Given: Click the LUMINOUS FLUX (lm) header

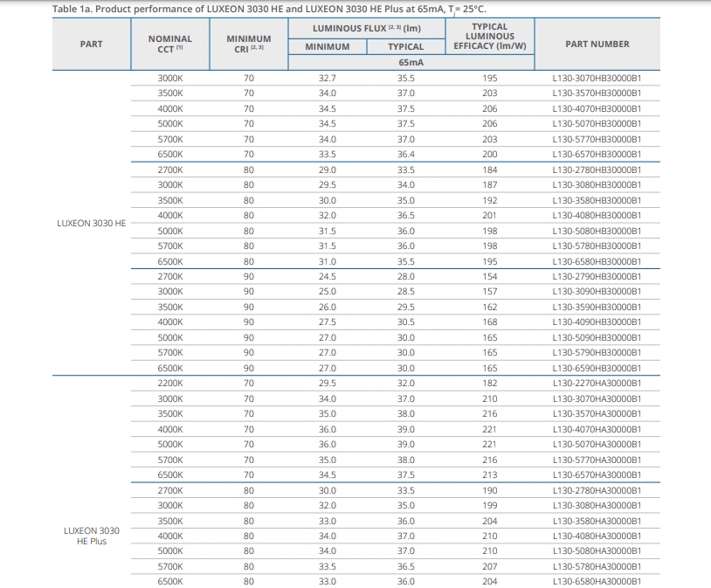Looking at the screenshot, I should (x=366, y=28).
